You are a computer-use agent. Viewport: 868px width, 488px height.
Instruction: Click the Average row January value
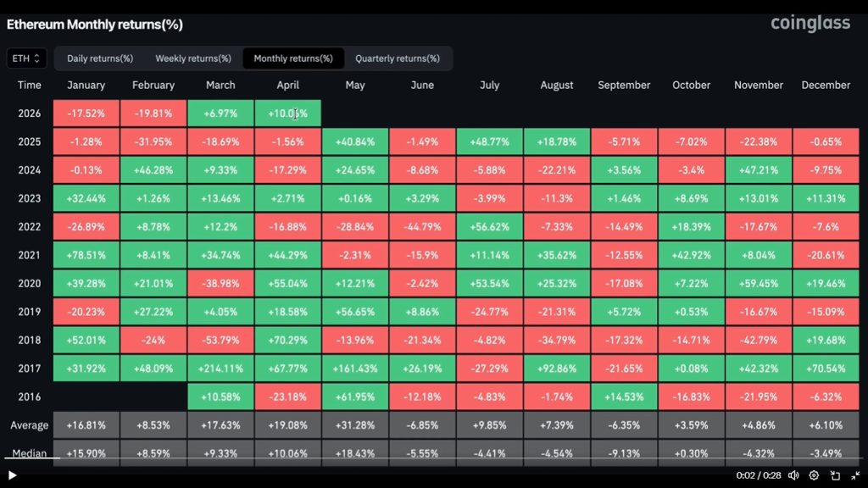tap(85, 424)
